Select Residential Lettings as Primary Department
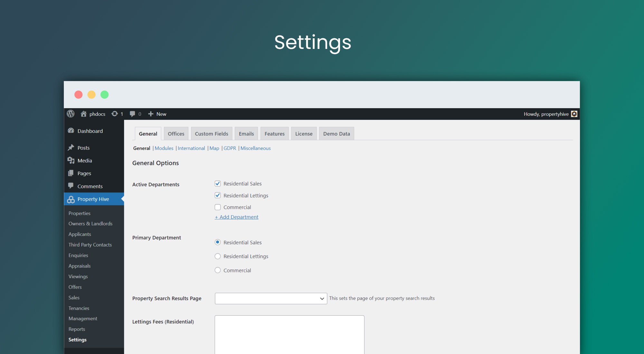 pyautogui.click(x=218, y=256)
